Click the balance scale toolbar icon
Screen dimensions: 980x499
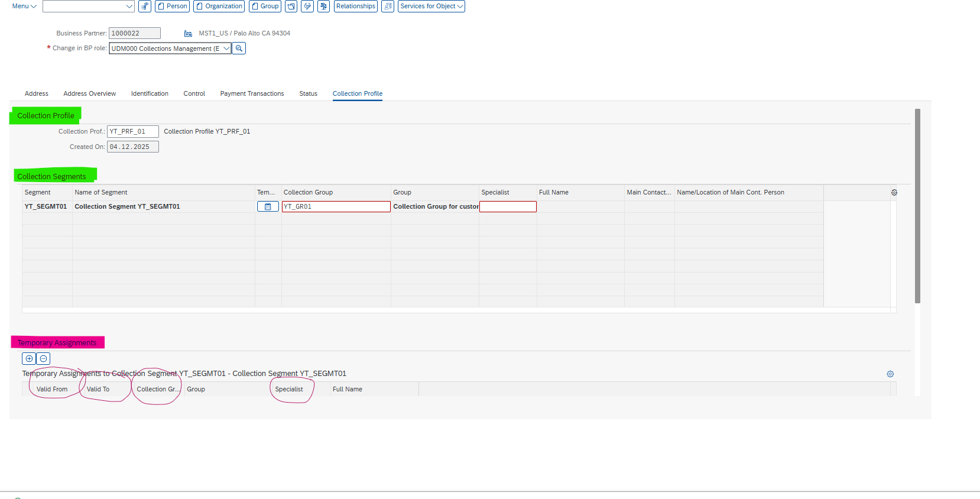[x=323, y=7]
